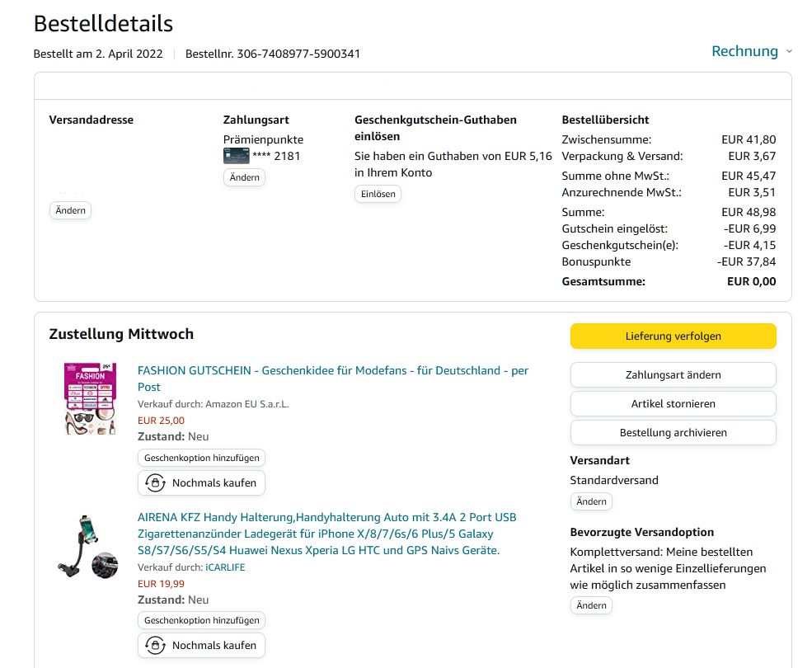
Task: Change payment method under Prämienpunkte
Action: pos(244,177)
